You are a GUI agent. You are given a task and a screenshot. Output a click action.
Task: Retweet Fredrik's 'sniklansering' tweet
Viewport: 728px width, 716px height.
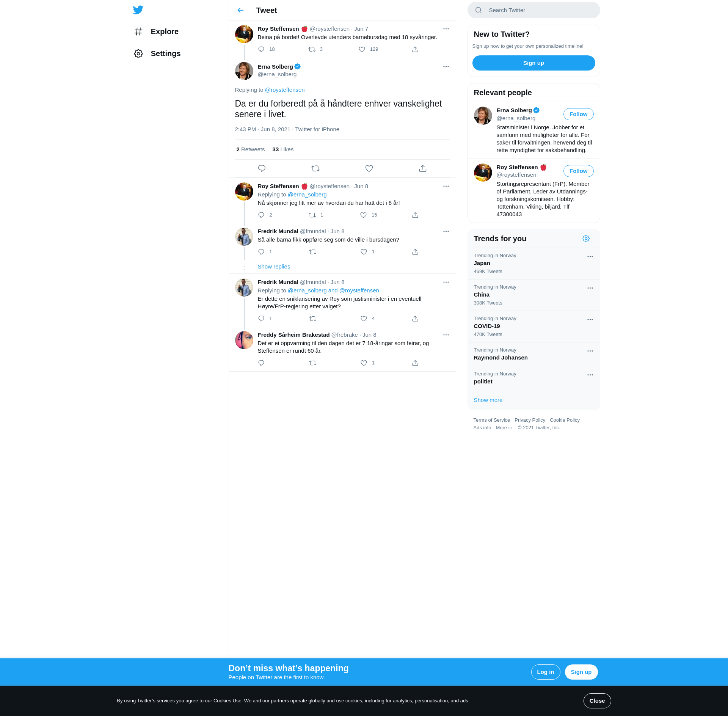312,319
